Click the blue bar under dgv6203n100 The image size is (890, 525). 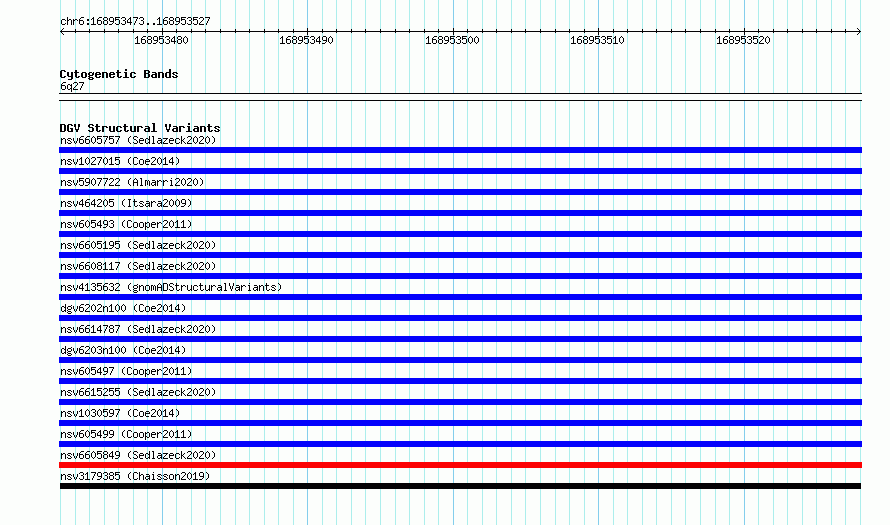coord(460,360)
